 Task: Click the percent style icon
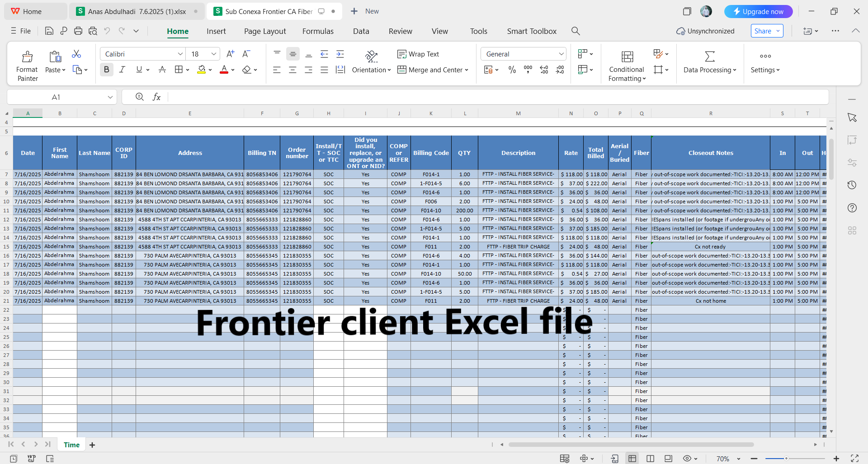512,70
